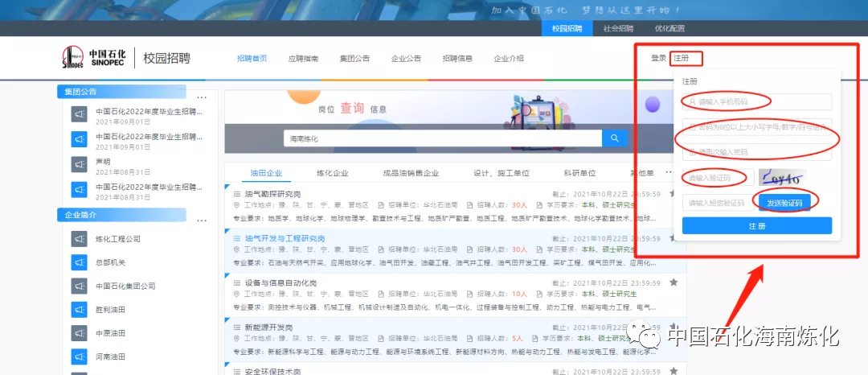Open 招聘信息 navigation item

coord(457,58)
